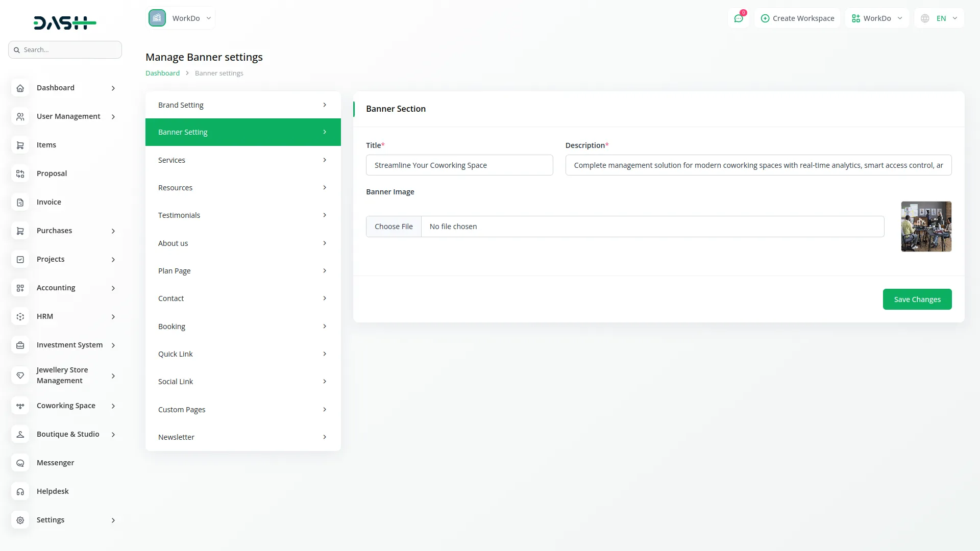The image size is (980, 551).
Task: Open the Helpdesk headset icon
Action: [20, 491]
